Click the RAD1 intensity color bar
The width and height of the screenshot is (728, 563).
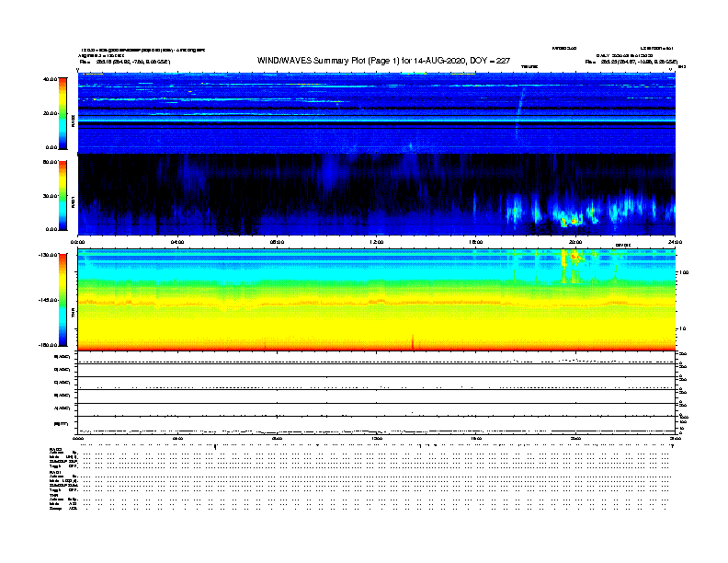pos(63,196)
